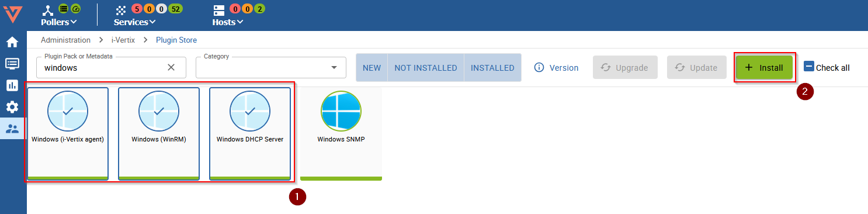Viewport: 868px width, 214px height.
Task: Click the Install button
Action: (764, 68)
